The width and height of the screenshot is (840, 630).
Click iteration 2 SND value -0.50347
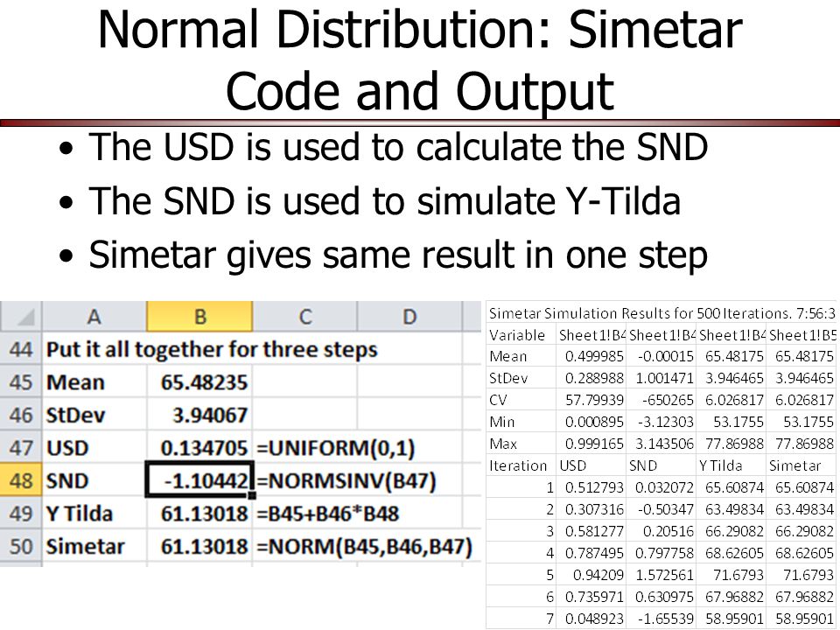click(x=665, y=509)
